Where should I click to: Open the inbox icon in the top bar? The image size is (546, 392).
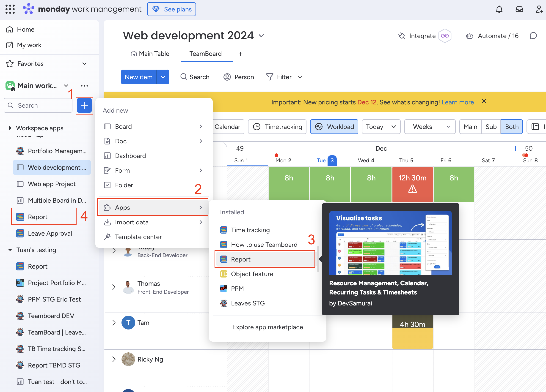click(519, 9)
